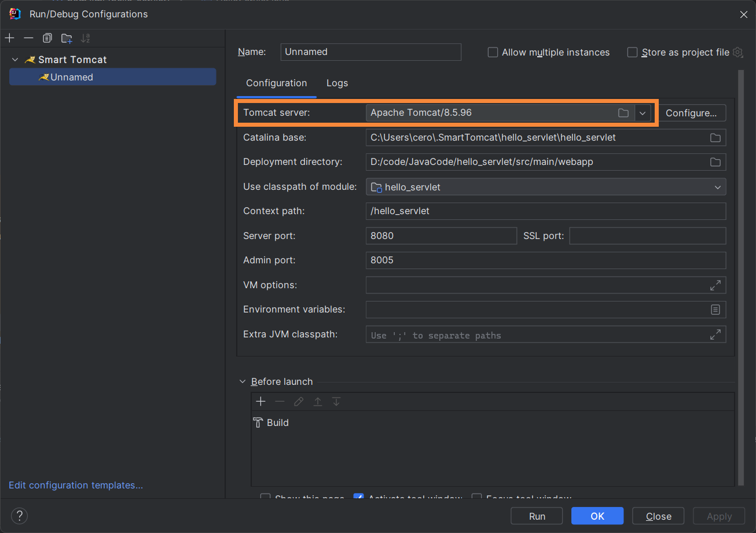756x533 pixels.
Task: Select the Build task row
Action: pyautogui.click(x=493, y=423)
